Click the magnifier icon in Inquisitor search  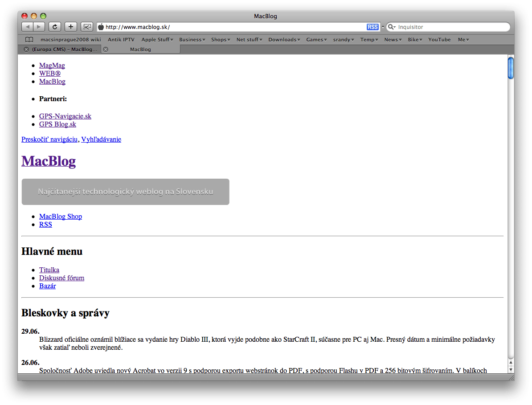pos(391,27)
